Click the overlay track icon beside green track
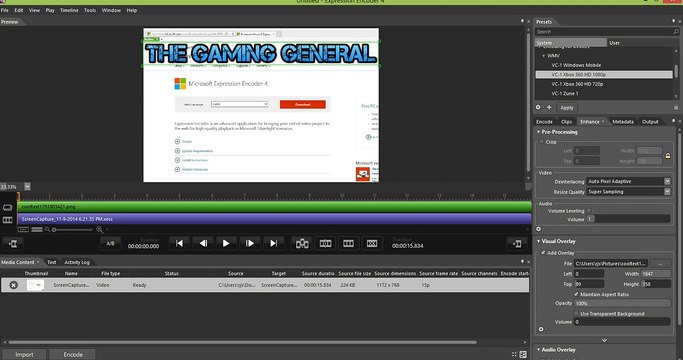The width and height of the screenshot is (683, 360). (x=7, y=207)
